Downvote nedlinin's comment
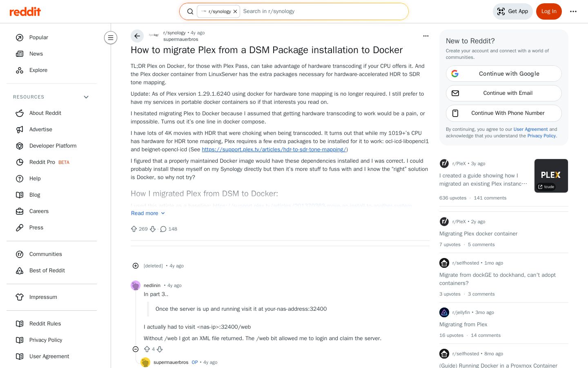Image resolution: width=588 pixels, height=368 pixels. tap(160, 349)
